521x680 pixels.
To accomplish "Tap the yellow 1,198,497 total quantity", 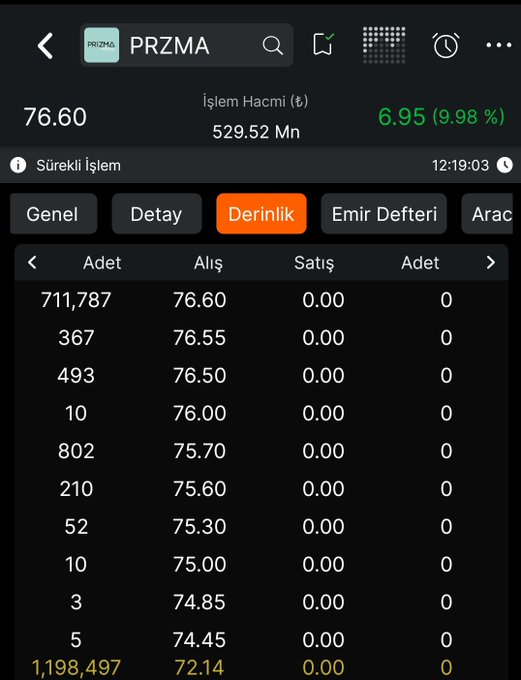I will 76,668.
